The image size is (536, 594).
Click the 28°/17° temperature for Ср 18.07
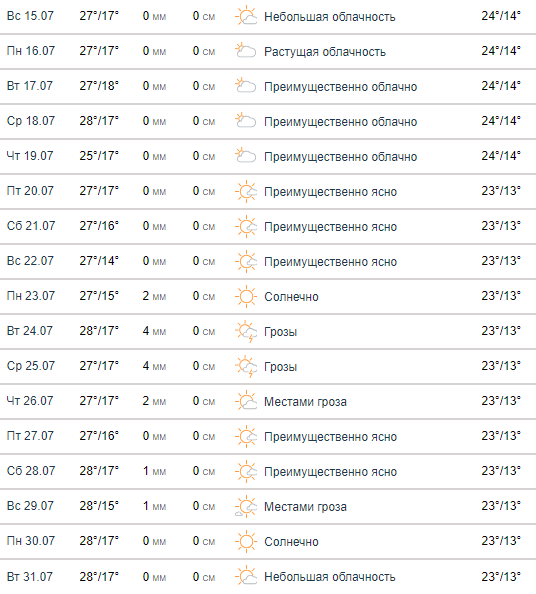99,121
